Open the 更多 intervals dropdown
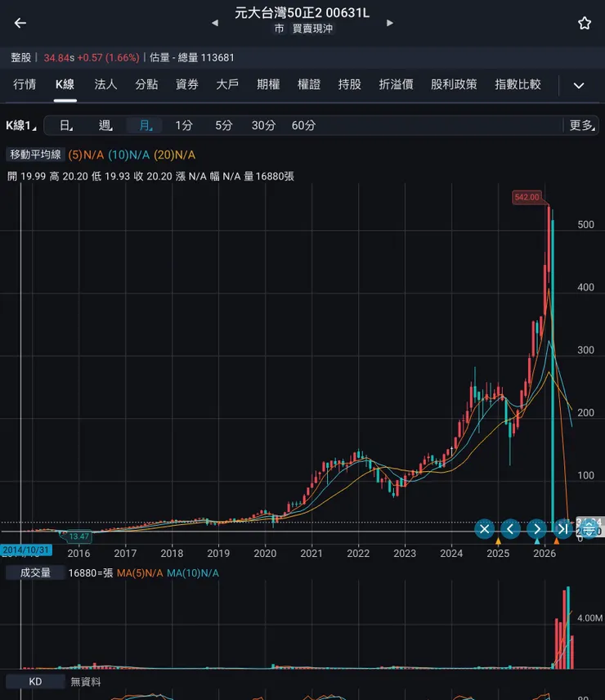Viewport: 605px width, 700px height. (582, 125)
